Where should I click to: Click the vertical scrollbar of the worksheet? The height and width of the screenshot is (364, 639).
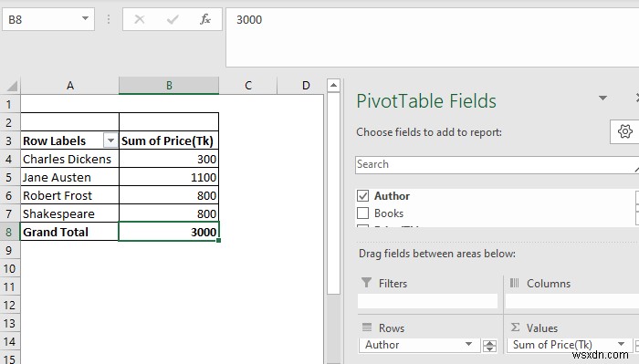pyautogui.click(x=333, y=193)
